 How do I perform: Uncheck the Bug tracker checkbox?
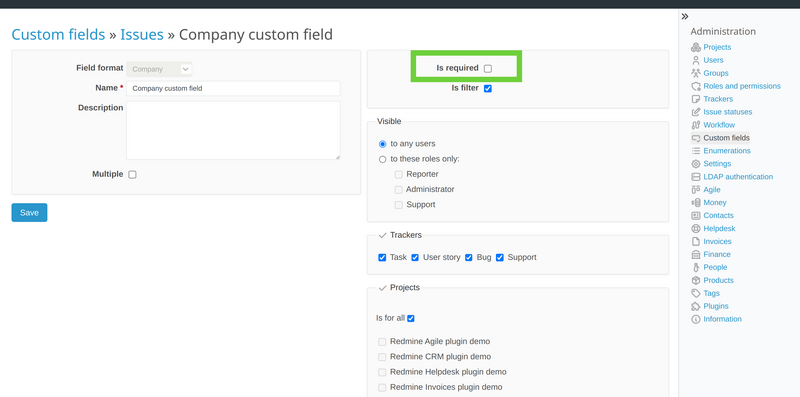tap(469, 258)
